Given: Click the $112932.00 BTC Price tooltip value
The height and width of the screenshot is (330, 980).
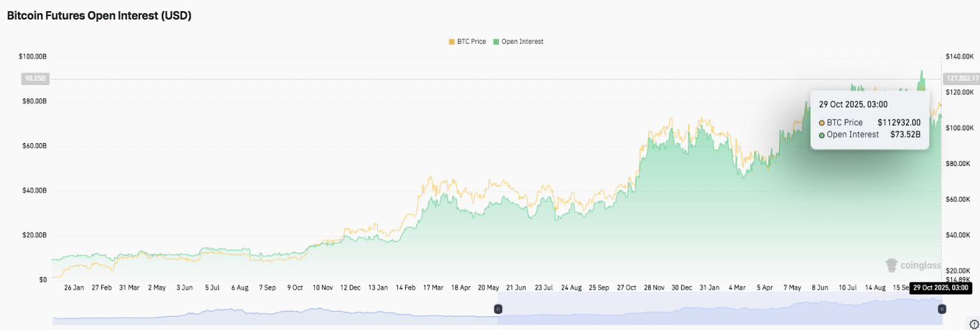Looking at the screenshot, I should [x=898, y=123].
